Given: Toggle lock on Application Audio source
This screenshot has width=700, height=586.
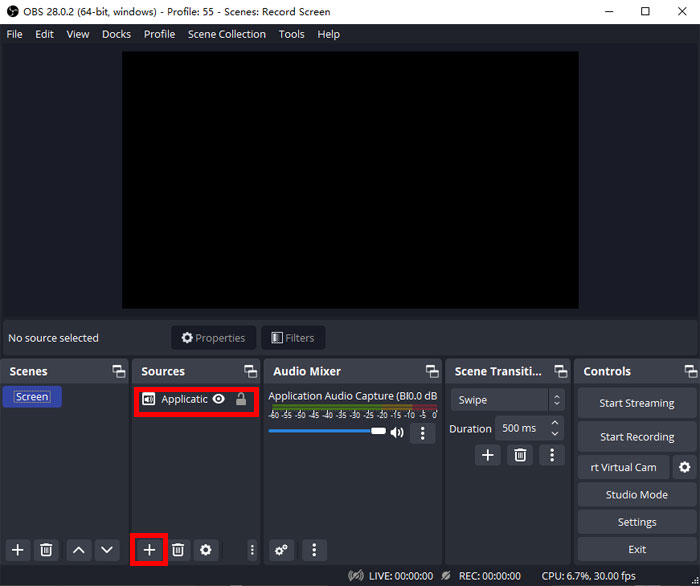Looking at the screenshot, I should (241, 399).
